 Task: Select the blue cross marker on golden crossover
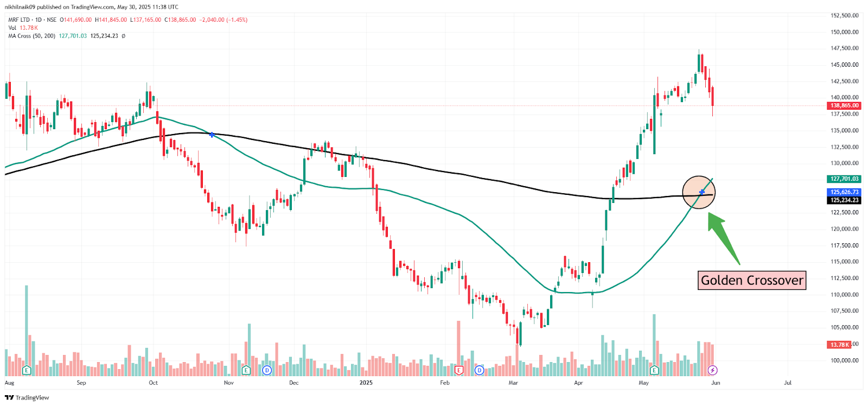click(702, 192)
